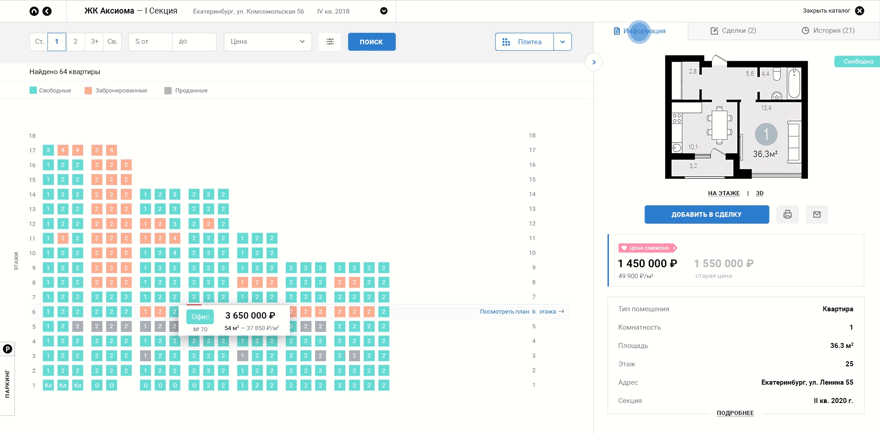Screen dimensions: 880x434
Task: Toggle the Ст. studio room filter
Action: [x=39, y=42]
